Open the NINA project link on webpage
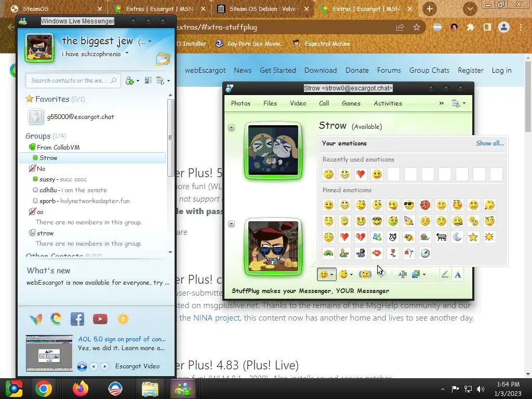The height and width of the screenshot is (399, 532). [217, 318]
